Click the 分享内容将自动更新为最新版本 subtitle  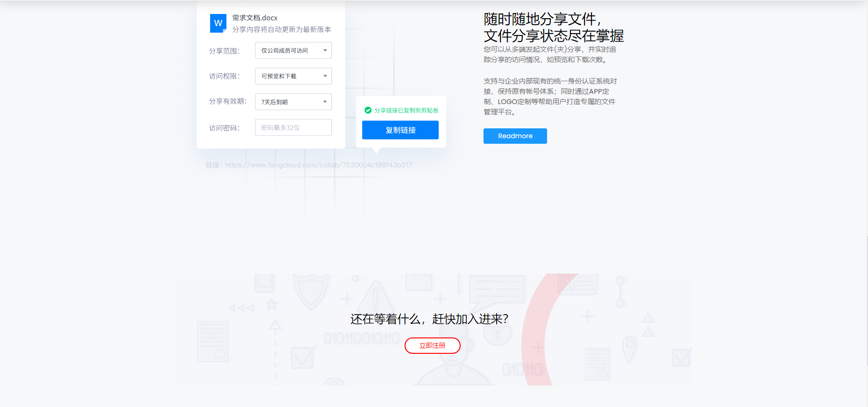pyautogui.click(x=281, y=29)
